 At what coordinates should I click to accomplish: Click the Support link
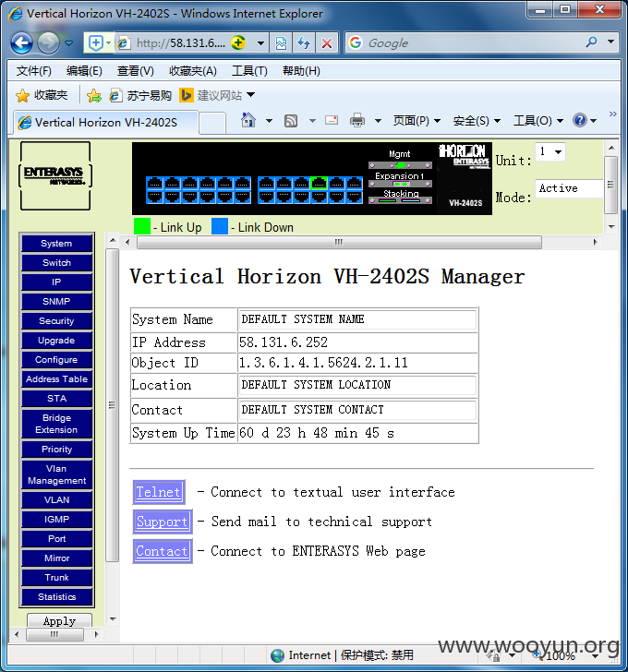pyautogui.click(x=163, y=522)
